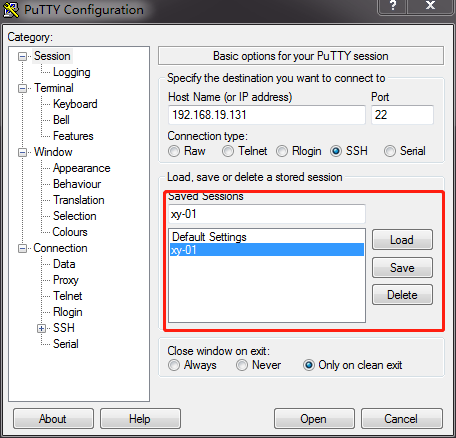Open the Colours settings category
Image resolution: width=456 pixels, height=438 pixels.
click(70, 232)
